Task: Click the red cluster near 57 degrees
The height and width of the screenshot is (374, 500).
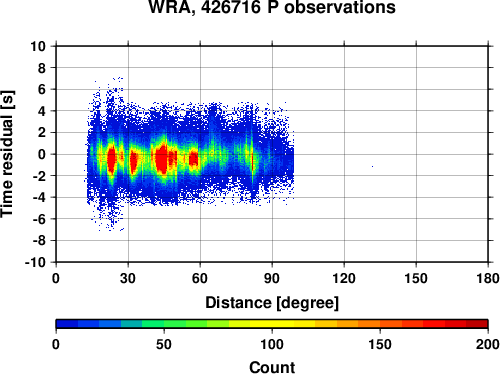Action: pyautogui.click(x=193, y=159)
